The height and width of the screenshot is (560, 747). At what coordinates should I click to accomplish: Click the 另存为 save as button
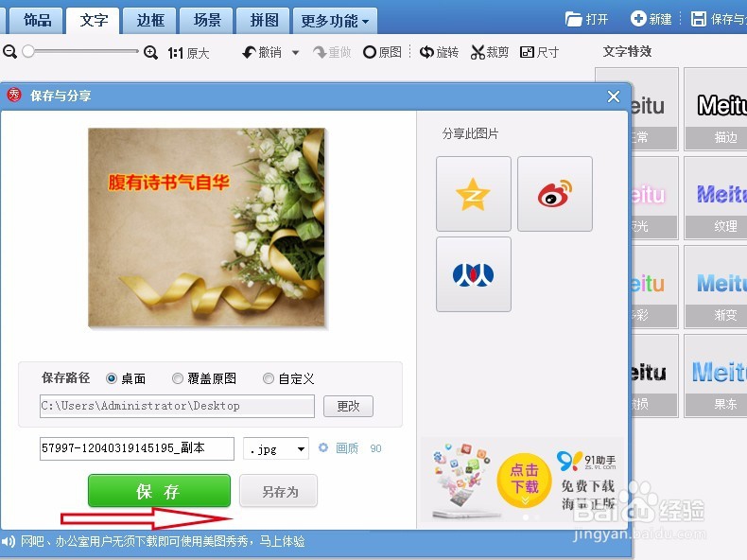click(279, 491)
